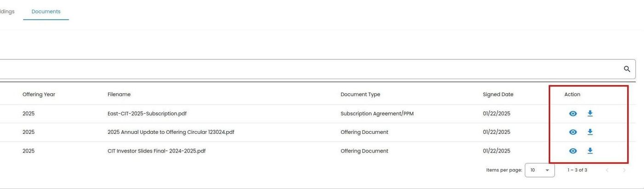Click the Action column header
Screen dimensions: 644x189
[x=572, y=94]
